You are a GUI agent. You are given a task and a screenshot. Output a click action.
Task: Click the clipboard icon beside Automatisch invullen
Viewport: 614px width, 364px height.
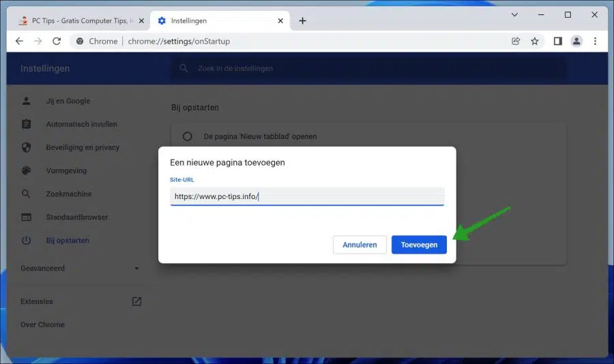pos(26,124)
